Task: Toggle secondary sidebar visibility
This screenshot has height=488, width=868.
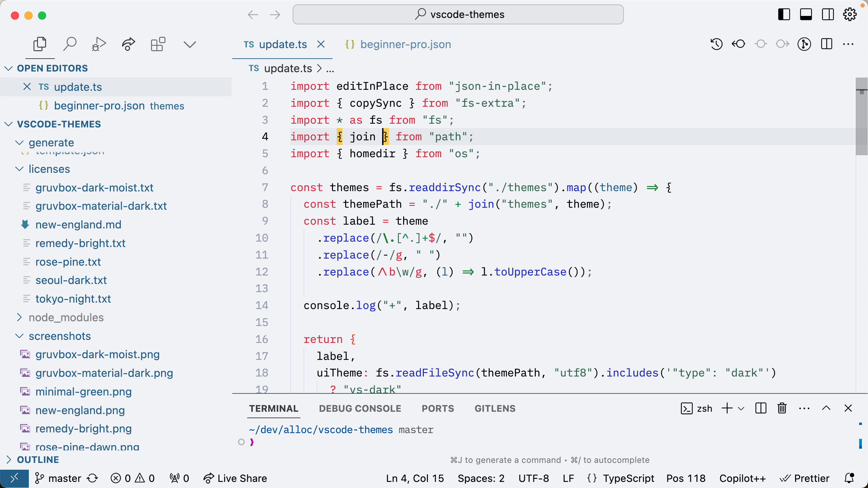Action: pyautogui.click(x=828, y=15)
